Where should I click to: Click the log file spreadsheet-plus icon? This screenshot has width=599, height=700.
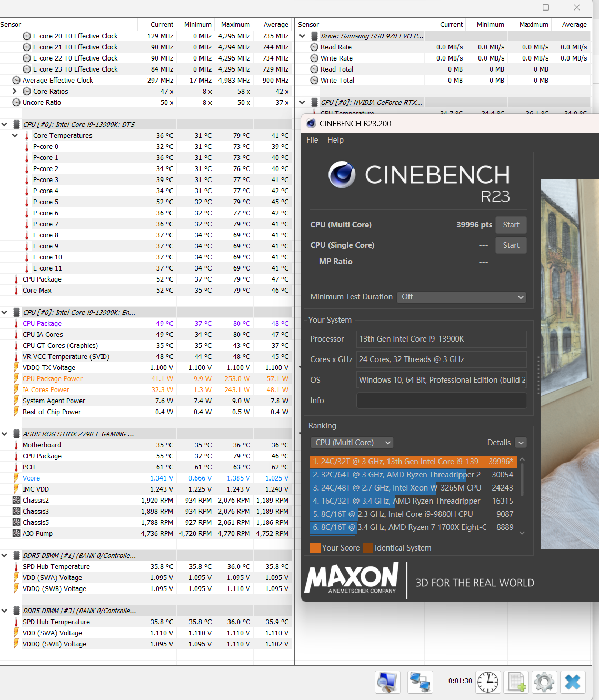pyautogui.click(x=516, y=682)
